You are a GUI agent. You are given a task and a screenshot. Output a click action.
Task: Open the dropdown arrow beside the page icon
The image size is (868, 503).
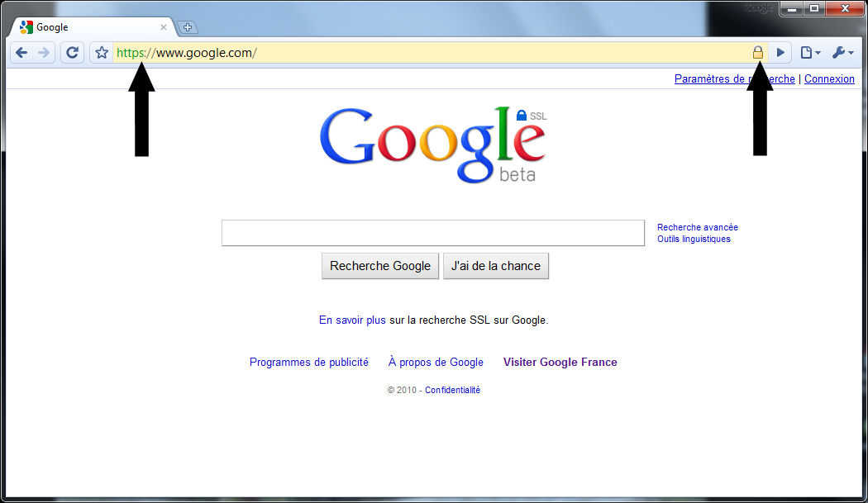tap(817, 52)
